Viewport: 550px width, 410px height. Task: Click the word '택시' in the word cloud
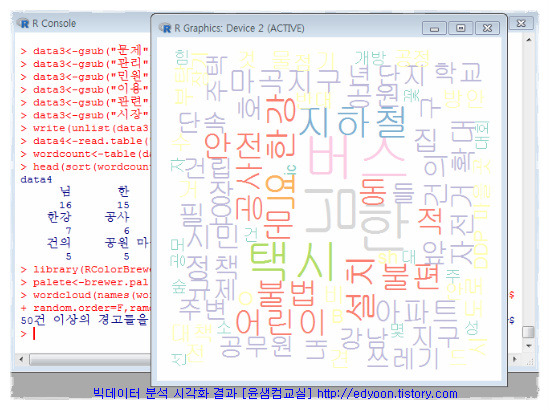tap(292, 261)
